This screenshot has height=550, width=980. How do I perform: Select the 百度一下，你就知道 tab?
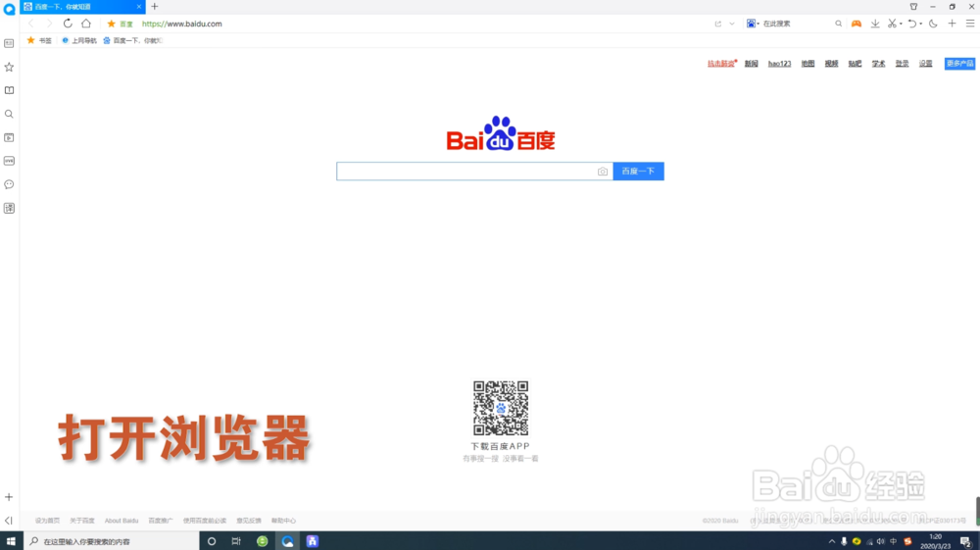[x=82, y=7]
